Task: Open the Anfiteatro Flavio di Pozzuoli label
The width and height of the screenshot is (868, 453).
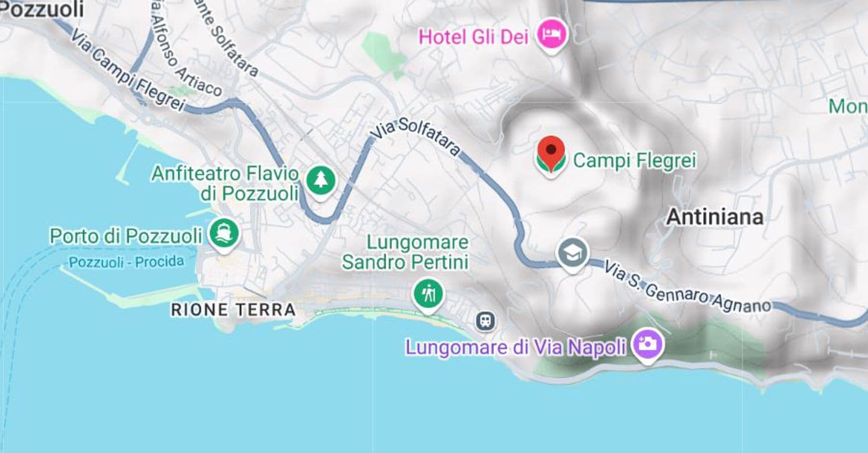Action: (x=225, y=184)
